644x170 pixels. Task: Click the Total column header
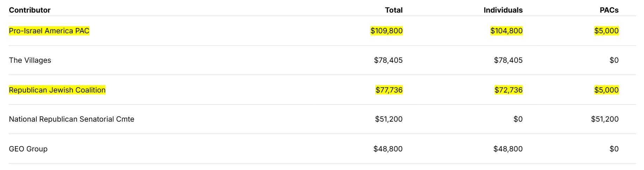coord(394,10)
